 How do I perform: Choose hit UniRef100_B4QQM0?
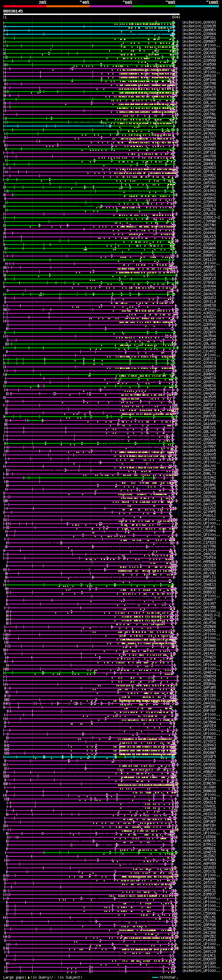[x=199, y=879]
